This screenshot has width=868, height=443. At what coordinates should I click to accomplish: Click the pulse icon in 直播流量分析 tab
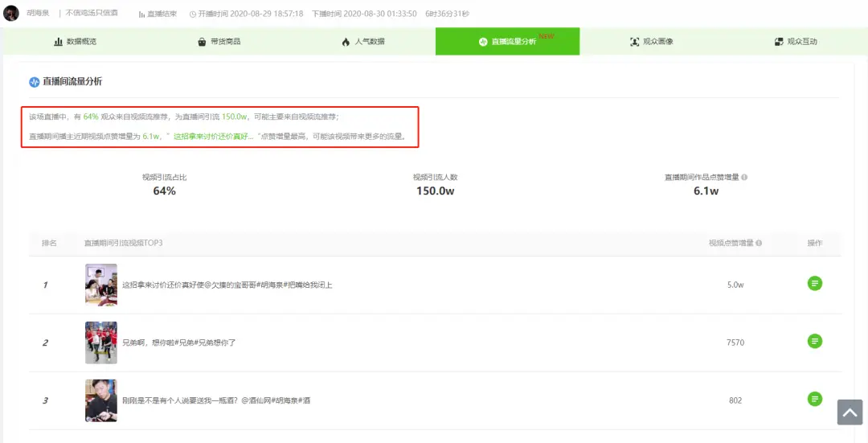tap(483, 42)
